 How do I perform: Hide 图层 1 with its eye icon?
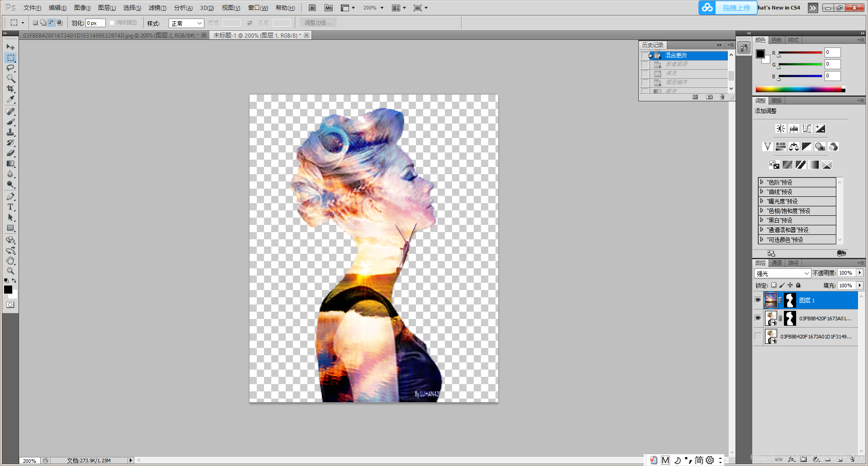[x=758, y=300]
